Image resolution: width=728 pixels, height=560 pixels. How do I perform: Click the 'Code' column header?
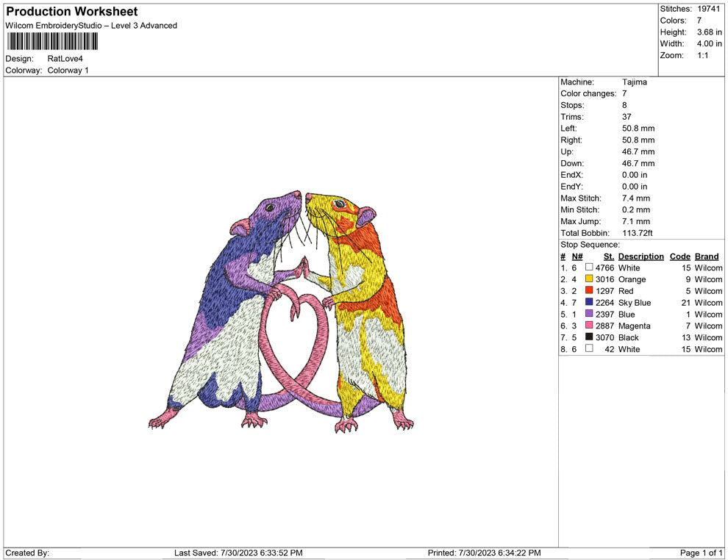click(679, 256)
